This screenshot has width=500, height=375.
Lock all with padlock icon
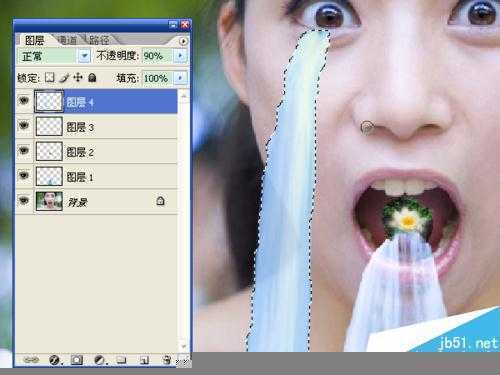pos(92,78)
